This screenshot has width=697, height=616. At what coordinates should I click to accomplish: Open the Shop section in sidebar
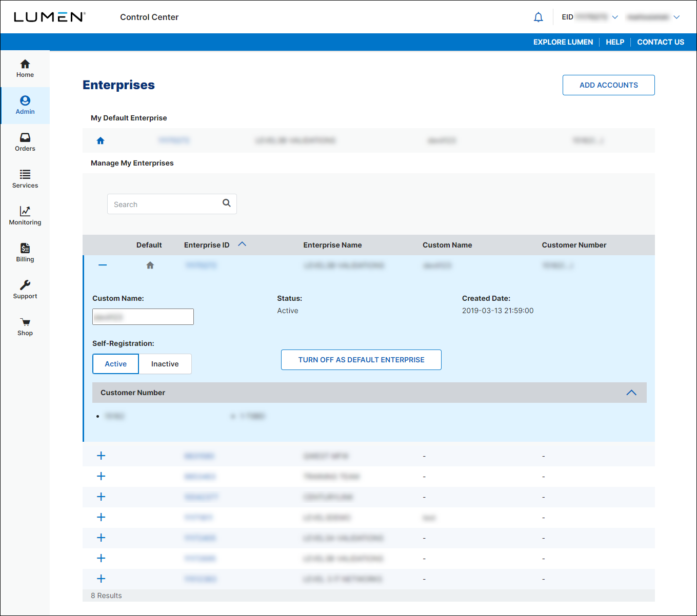tap(25, 327)
